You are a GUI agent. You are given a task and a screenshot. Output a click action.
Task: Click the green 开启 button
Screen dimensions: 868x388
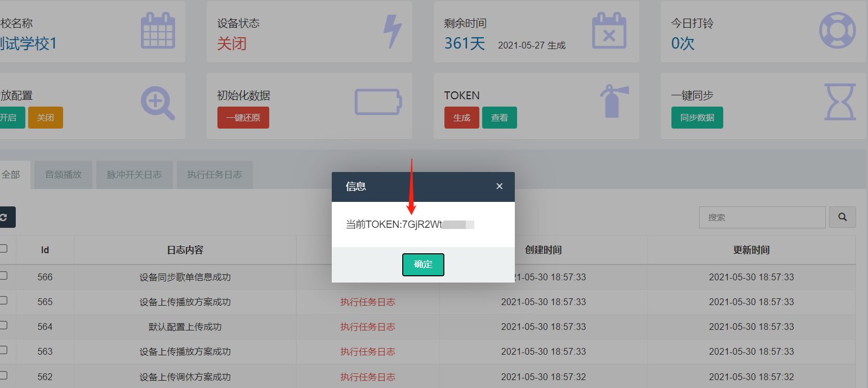(x=11, y=118)
